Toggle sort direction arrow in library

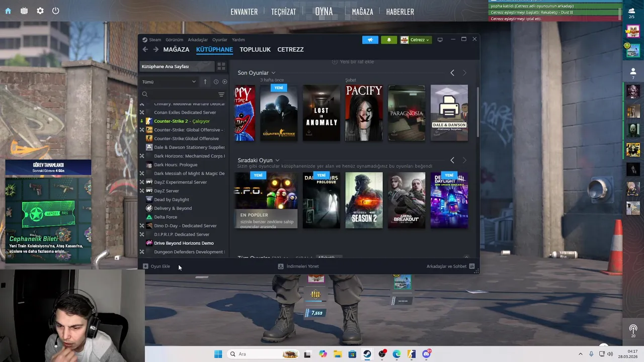click(x=205, y=81)
